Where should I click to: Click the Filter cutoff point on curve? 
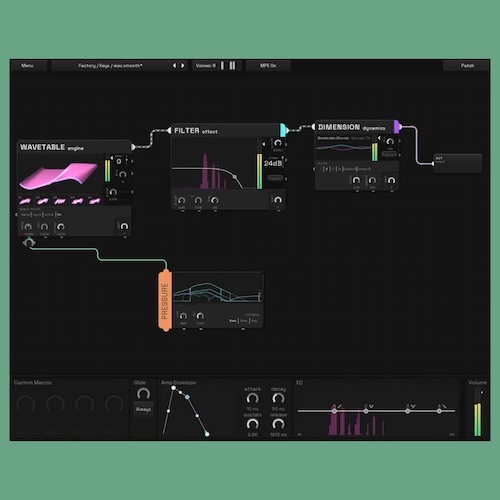[235, 177]
